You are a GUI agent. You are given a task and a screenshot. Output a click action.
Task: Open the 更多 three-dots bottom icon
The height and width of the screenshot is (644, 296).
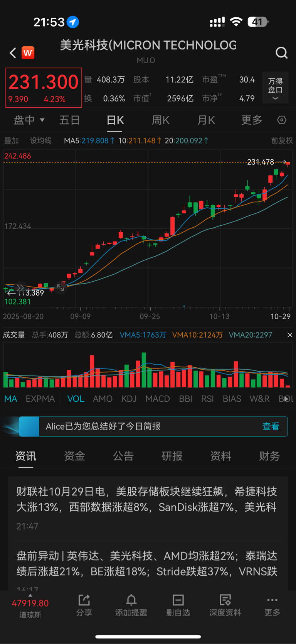pyautogui.click(x=272, y=605)
